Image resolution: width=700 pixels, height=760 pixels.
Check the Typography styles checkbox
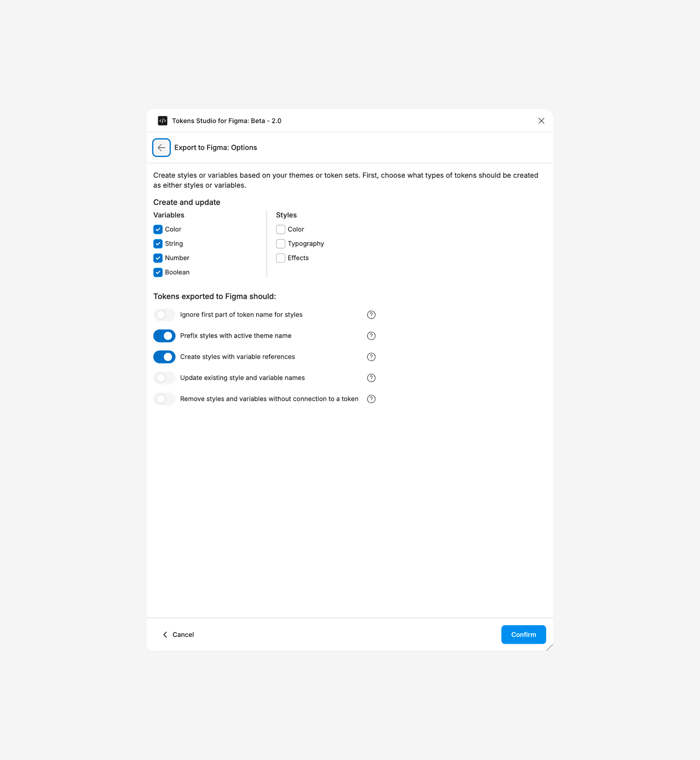[281, 244]
